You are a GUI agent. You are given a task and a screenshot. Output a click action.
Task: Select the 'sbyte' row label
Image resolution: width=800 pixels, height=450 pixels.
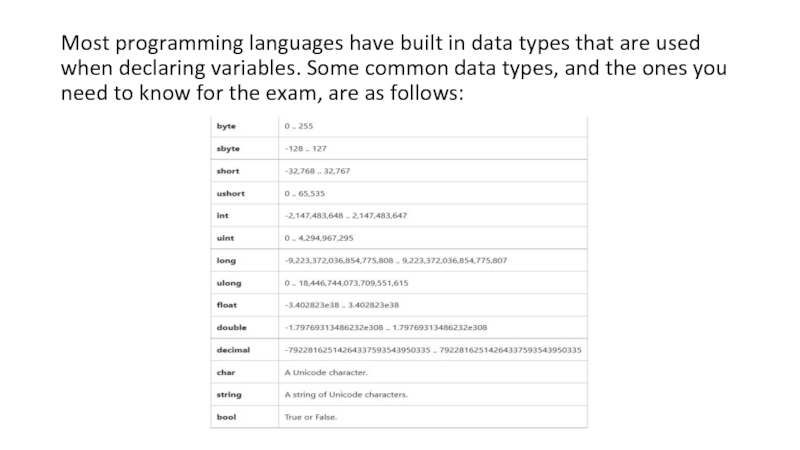coord(226,148)
